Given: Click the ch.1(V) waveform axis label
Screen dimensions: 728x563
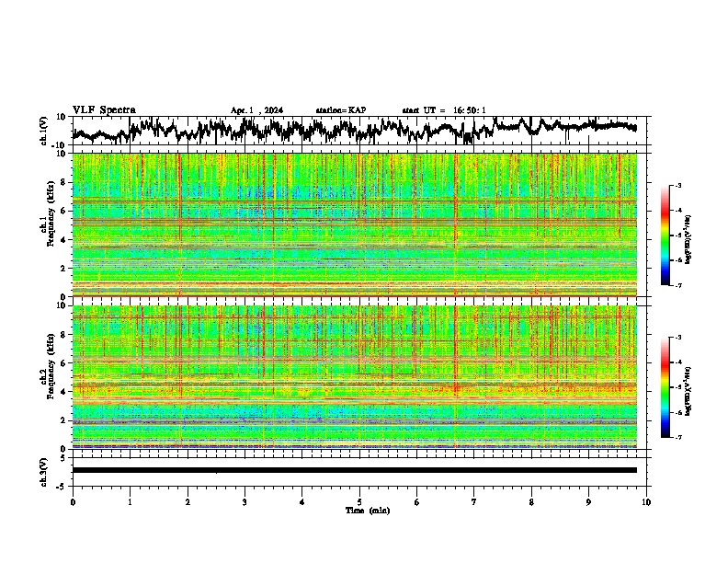Looking at the screenshot, I should 44,131.
